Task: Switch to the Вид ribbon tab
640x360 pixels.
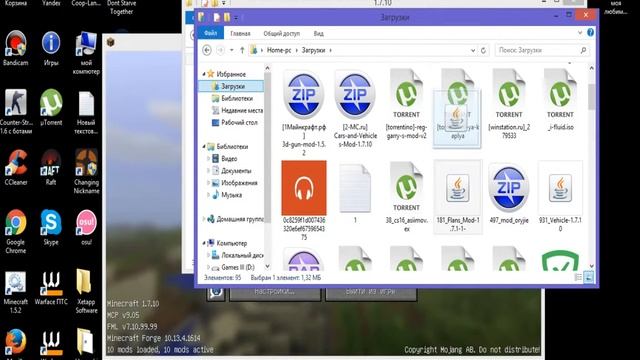Action: pos(318,33)
